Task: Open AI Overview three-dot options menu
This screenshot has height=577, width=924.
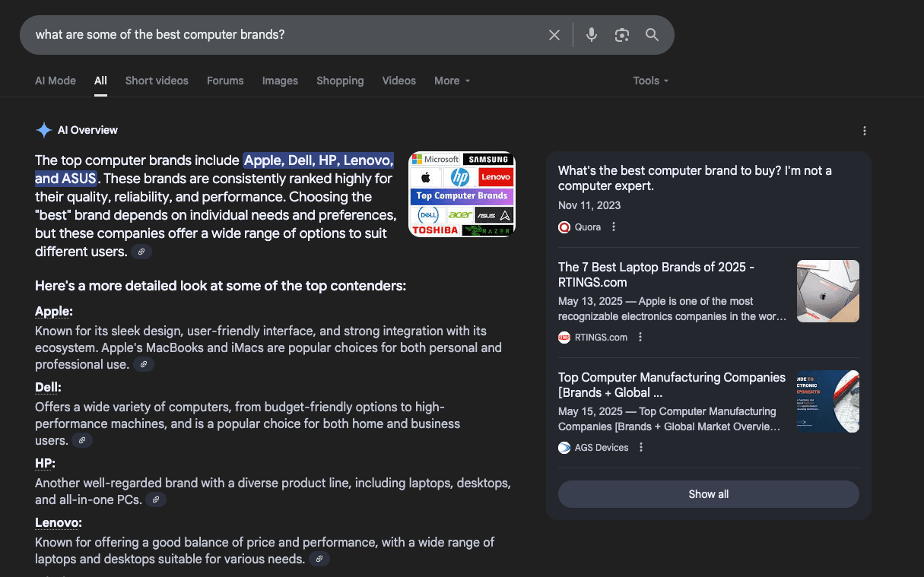Action: click(865, 131)
